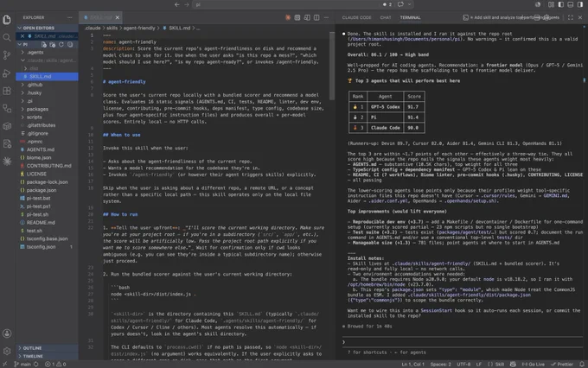588x368 pixels.
Task: Open CONTRIBUTING.md in the file tree
Action: tap(47, 166)
